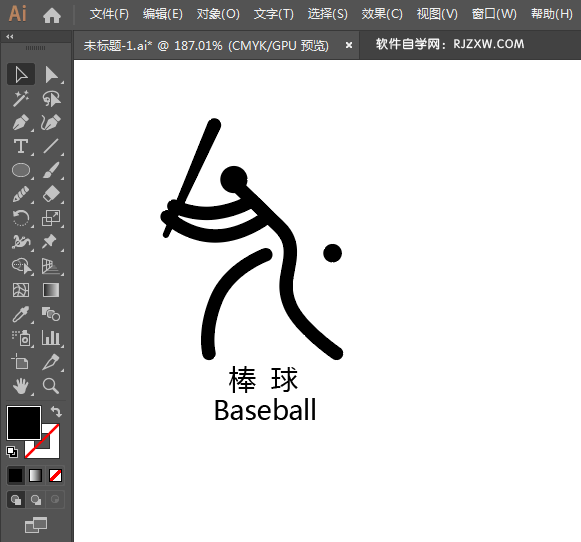Close the 未标题-1.ai document tab
Screen dimensions: 581x542
349,45
